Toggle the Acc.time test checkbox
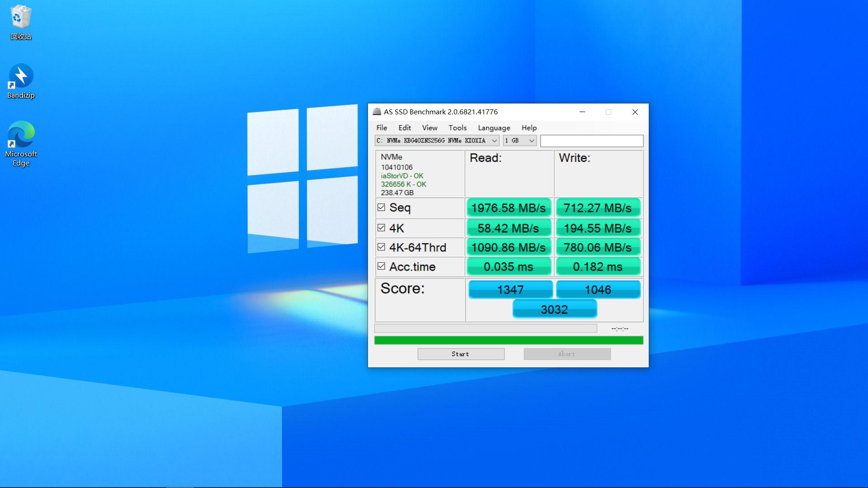Image resolution: width=868 pixels, height=488 pixels. coord(381,267)
